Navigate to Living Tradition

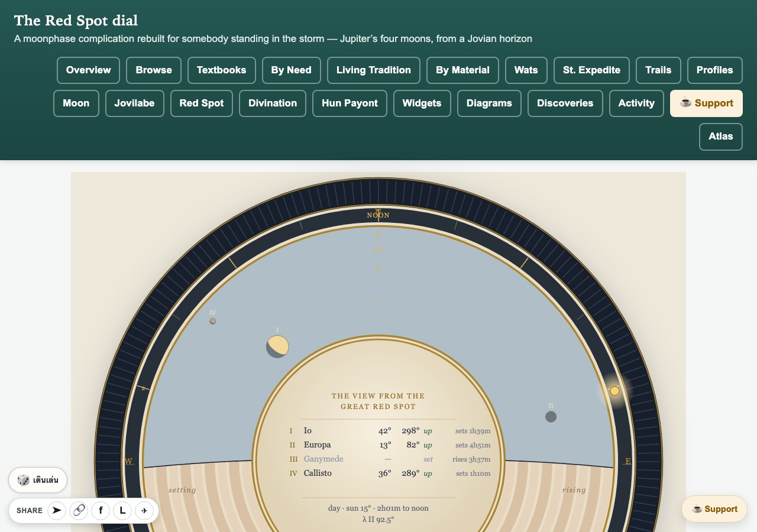pyautogui.click(x=374, y=70)
